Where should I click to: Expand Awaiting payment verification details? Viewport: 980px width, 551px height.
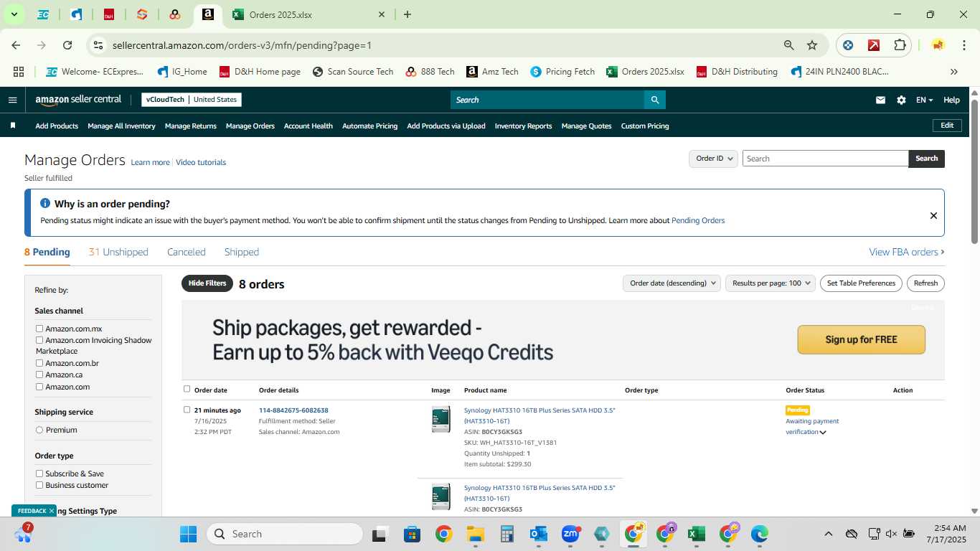(823, 432)
